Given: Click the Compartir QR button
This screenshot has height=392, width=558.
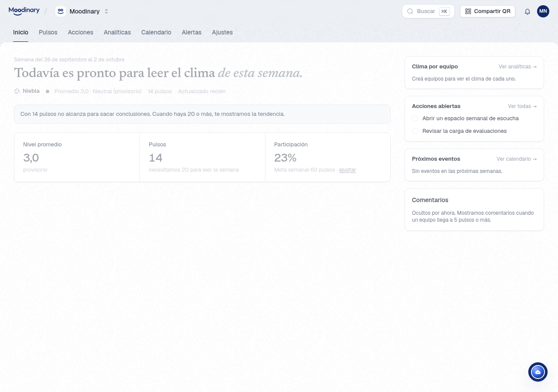Looking at the screenshot, I should (487, 11).
